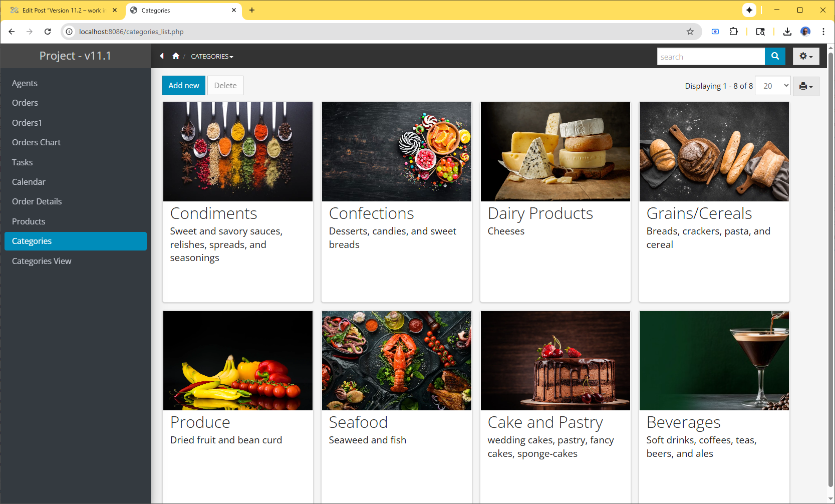Click the magnifier search button

[775, 57]
